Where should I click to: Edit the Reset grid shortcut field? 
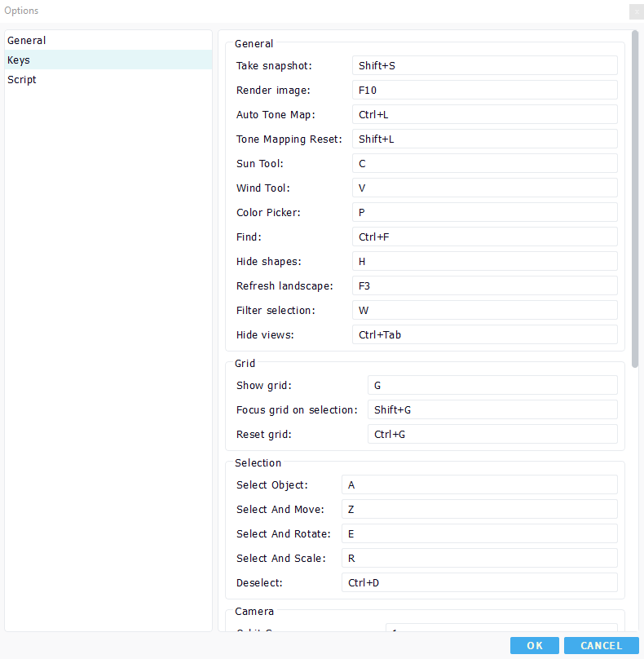pyautogui.click(x=492, y=435)
